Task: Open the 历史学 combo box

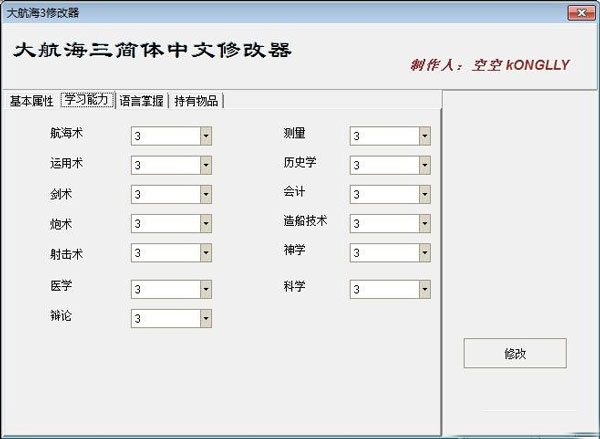Action: coord(424,165)
